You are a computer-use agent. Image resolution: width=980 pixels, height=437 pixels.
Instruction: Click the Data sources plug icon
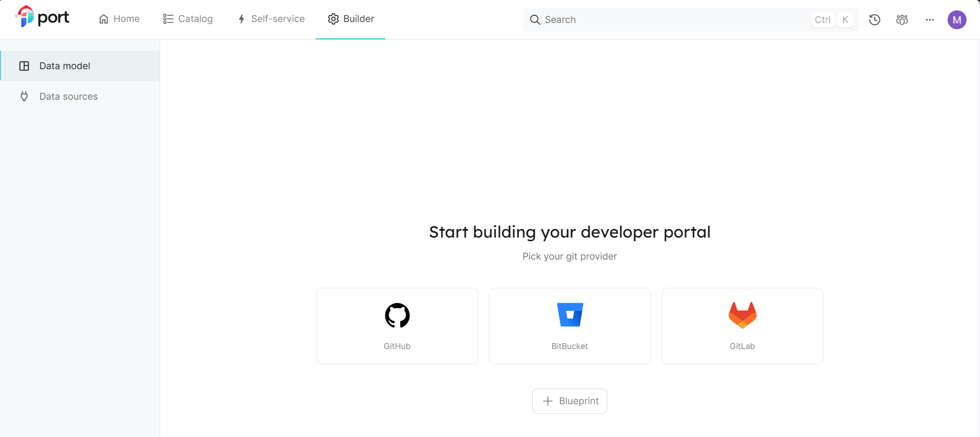(x=24, y=97)
